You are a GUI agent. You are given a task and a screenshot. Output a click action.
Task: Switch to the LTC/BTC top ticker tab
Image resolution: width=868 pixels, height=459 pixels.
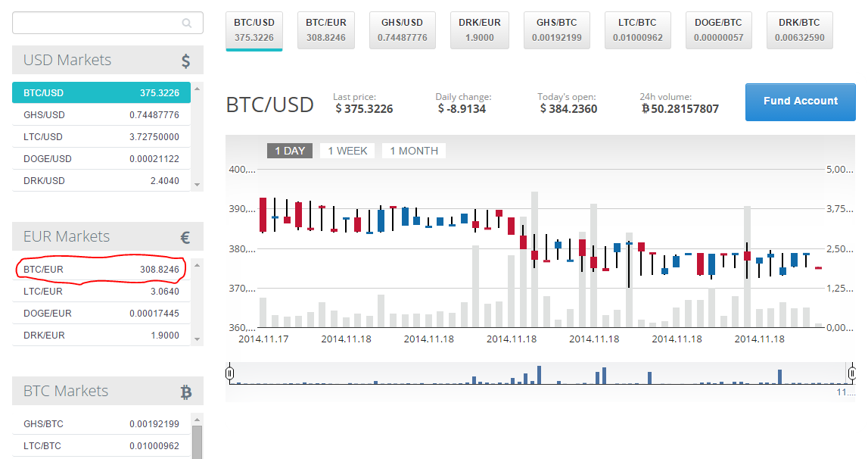click(638, 30)
